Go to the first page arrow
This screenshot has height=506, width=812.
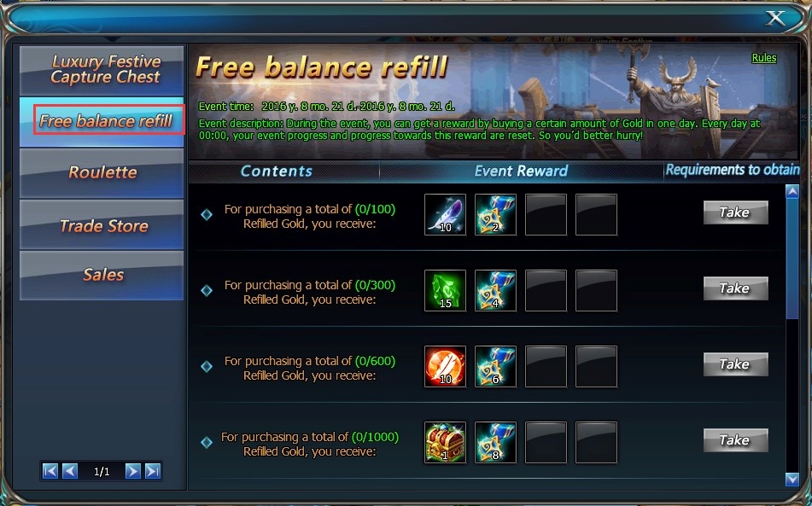click(x=50, y=471)
